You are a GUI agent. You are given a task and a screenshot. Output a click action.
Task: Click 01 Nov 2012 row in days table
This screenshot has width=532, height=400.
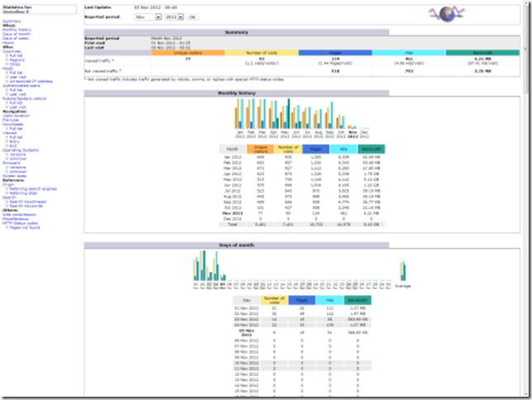(302, 308)
